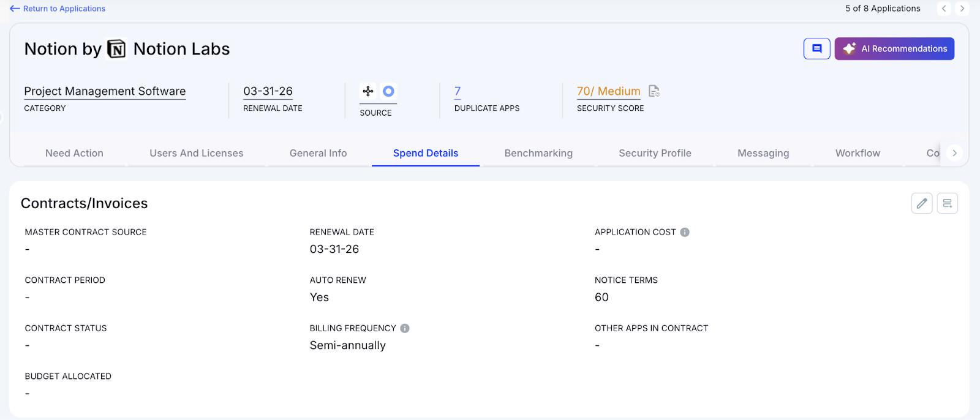The width and height of the screenshot is (980, 420).
Task: Click Budget Allocated label
Action: click(68, 377)
